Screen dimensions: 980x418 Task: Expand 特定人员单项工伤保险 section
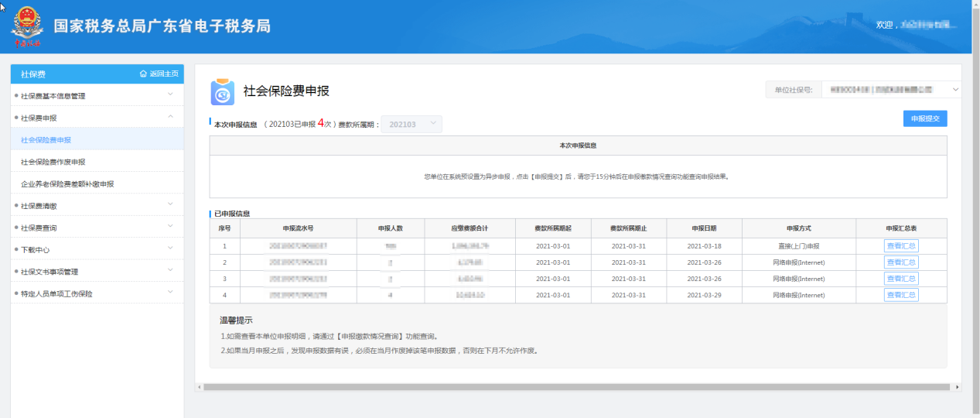tap(170, 293)
